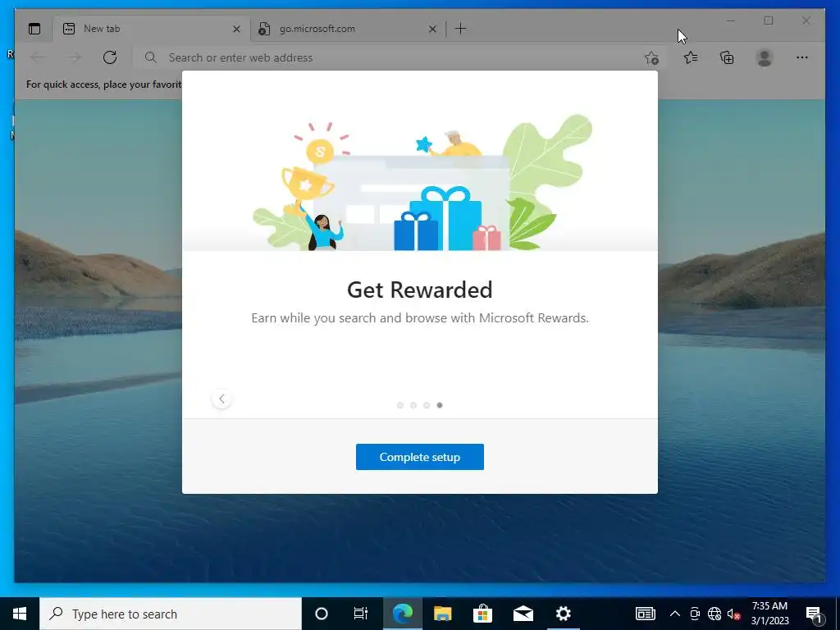
Task: Click the Meet Now tray icon
Action: click(x=695, y=614)
